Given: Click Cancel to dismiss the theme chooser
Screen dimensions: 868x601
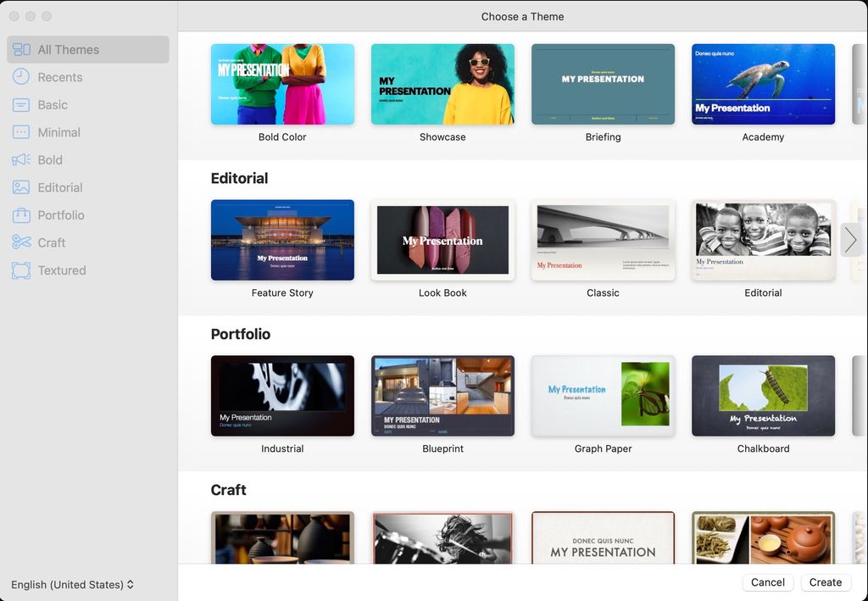Looking at the screenshot, I should [767, 582].
